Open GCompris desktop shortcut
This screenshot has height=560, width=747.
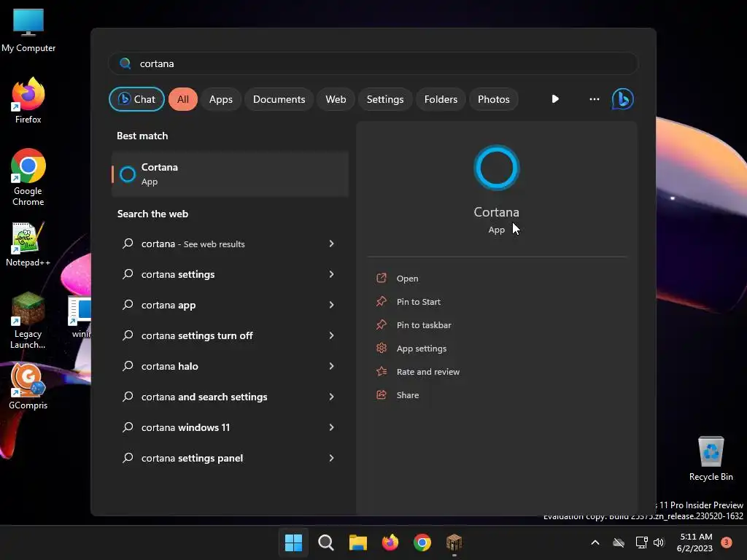(28, 386)
